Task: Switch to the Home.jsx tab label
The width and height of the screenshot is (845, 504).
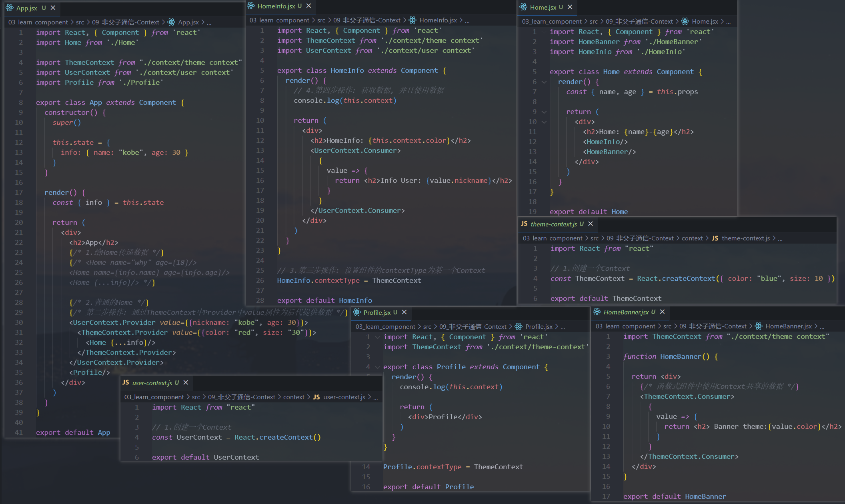Action: (543, 7)
